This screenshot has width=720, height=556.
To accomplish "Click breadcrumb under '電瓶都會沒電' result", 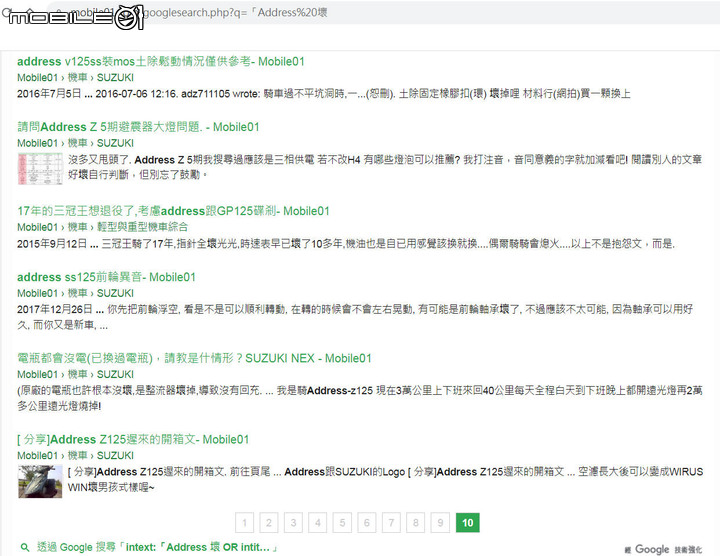I will click(x=75, y=374).
